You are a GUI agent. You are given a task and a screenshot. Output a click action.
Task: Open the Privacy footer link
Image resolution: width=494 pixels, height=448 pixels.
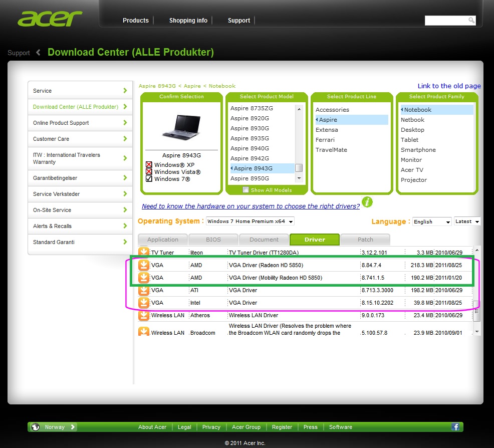(x=211, y=427)
